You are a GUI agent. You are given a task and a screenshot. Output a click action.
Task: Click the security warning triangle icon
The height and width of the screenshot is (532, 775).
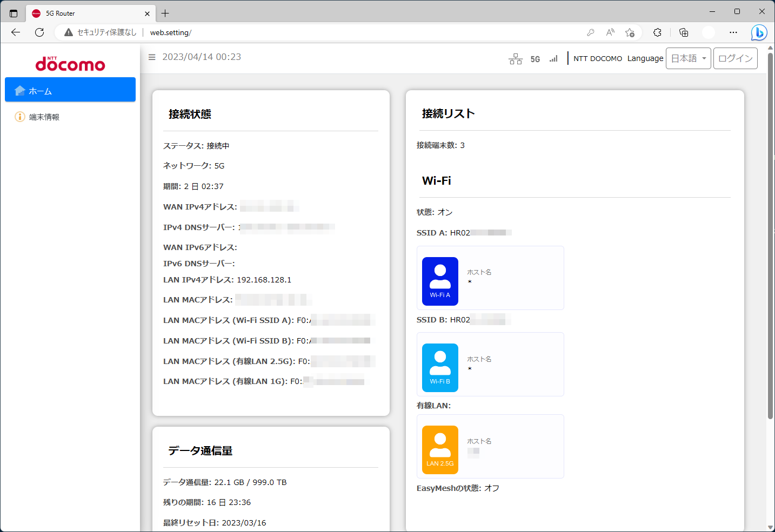pos(69,32)
